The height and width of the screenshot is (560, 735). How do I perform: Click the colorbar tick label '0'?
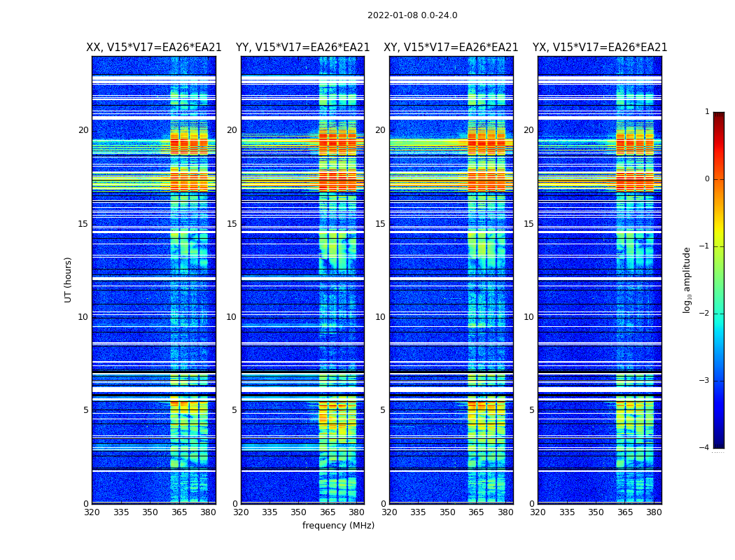[x=706, y=179]
